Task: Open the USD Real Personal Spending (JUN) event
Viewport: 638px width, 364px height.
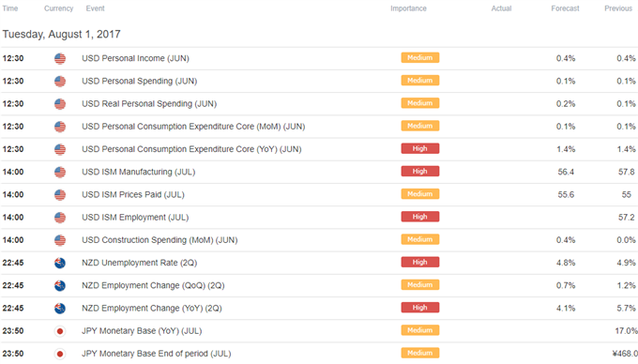Action: click(x=149, y=104)
